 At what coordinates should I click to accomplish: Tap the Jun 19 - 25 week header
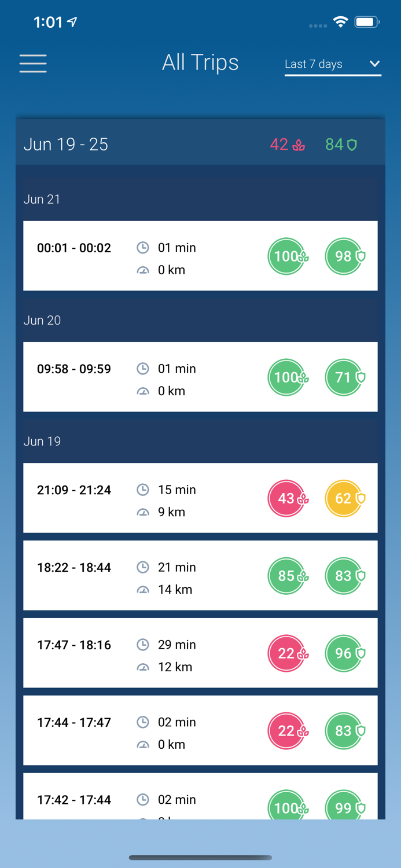pyautogui.click(x=66, y=144)
